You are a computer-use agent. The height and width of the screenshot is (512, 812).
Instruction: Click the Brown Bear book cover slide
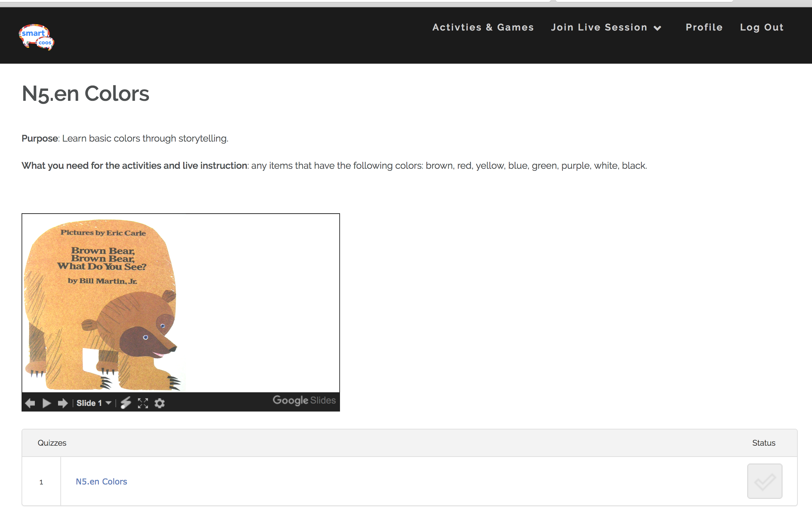coord(180,303)
